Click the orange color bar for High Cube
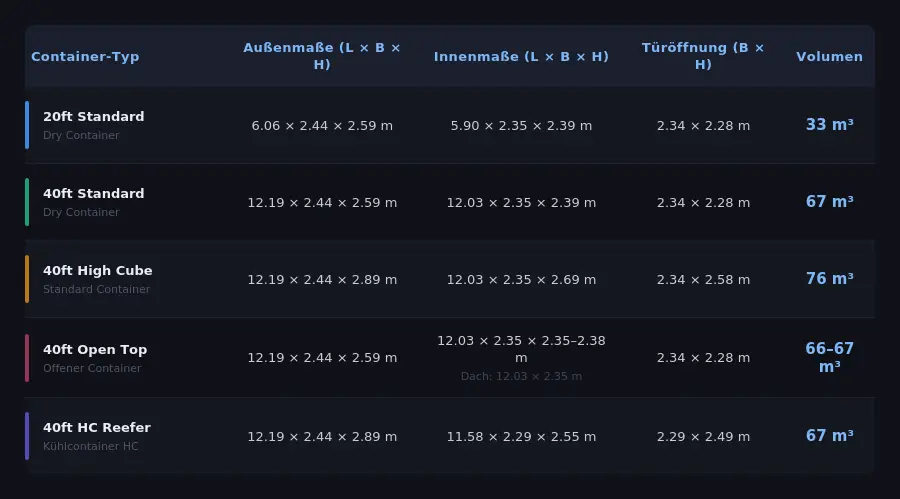This screenshot has height=499, width=900. point(27,279)
